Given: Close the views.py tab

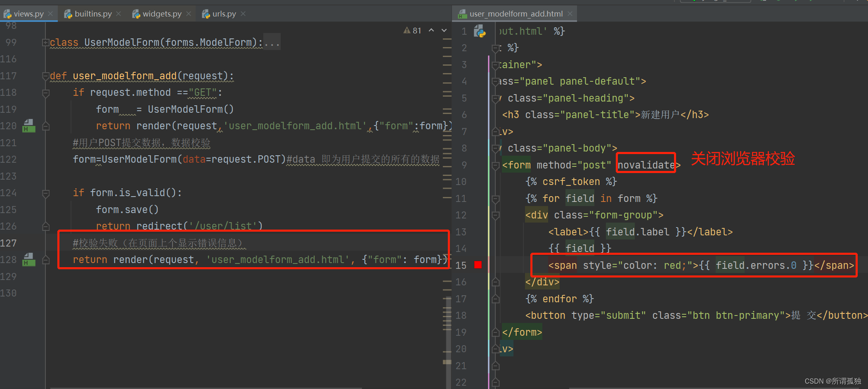Looking at the screenshot, I should point(50,14).
